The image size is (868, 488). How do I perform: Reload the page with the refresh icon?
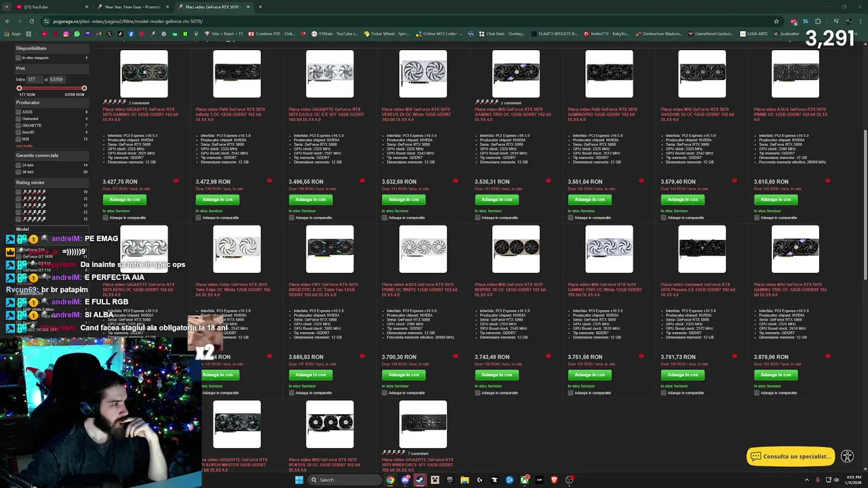tap(31, 21)
